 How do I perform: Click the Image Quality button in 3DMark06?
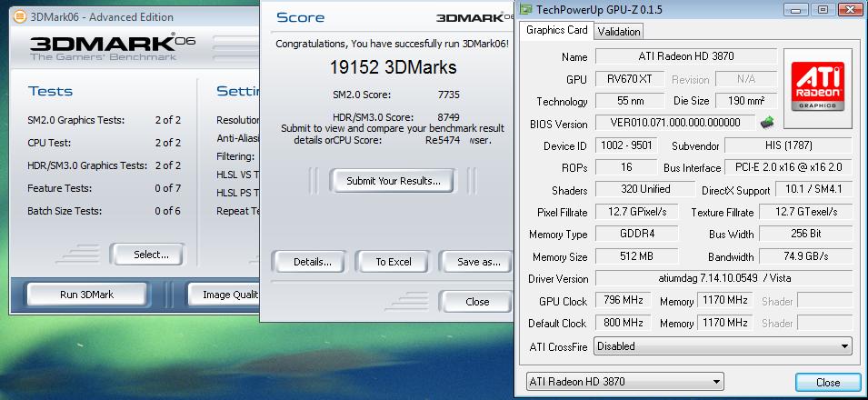pos(224,295)
